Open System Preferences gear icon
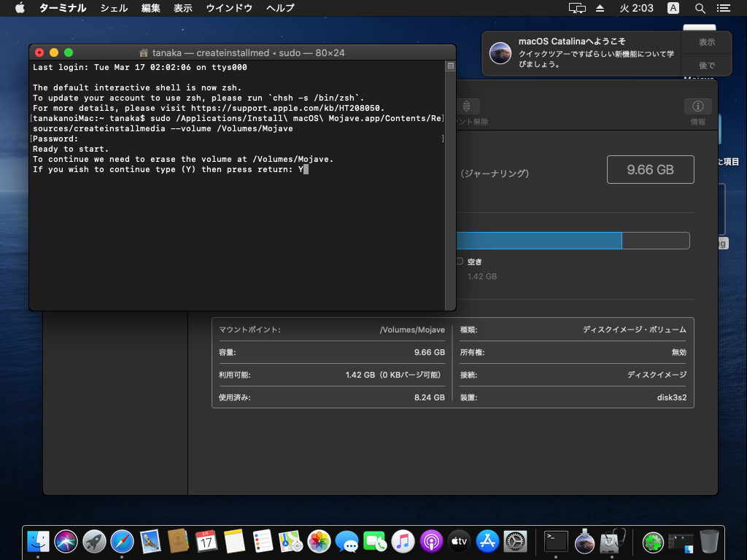This screenshot has height=560, width=747. click(516, 542)
